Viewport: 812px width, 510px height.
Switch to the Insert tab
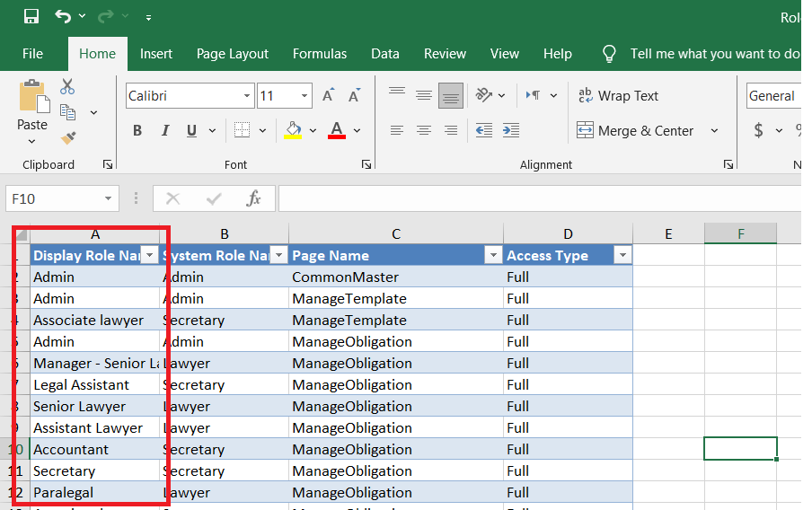click(156, 54)
